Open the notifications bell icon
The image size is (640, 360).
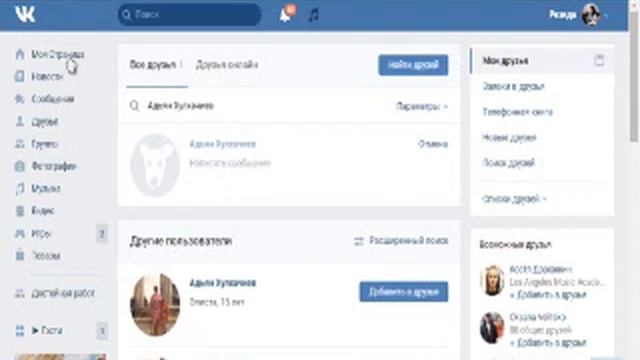286,15
